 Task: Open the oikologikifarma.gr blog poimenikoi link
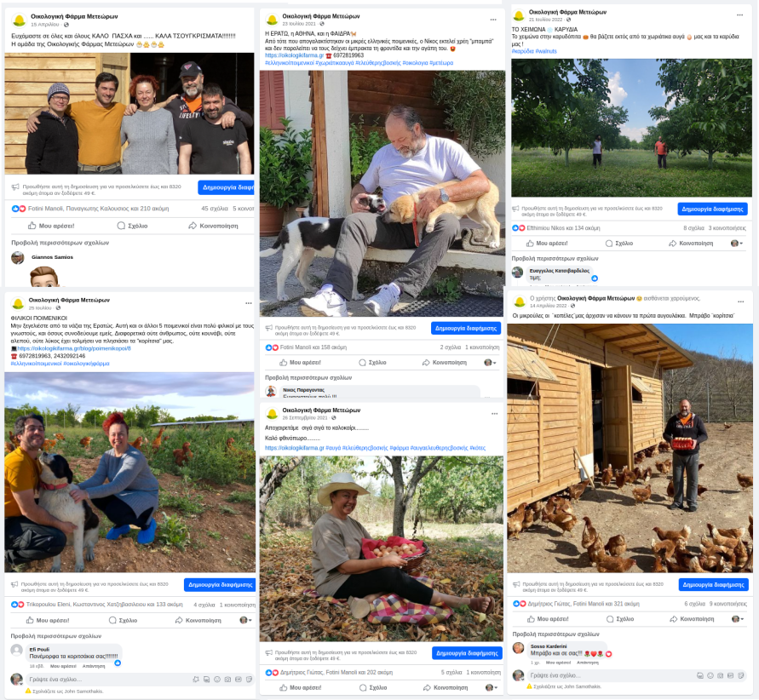pos(74,348)
